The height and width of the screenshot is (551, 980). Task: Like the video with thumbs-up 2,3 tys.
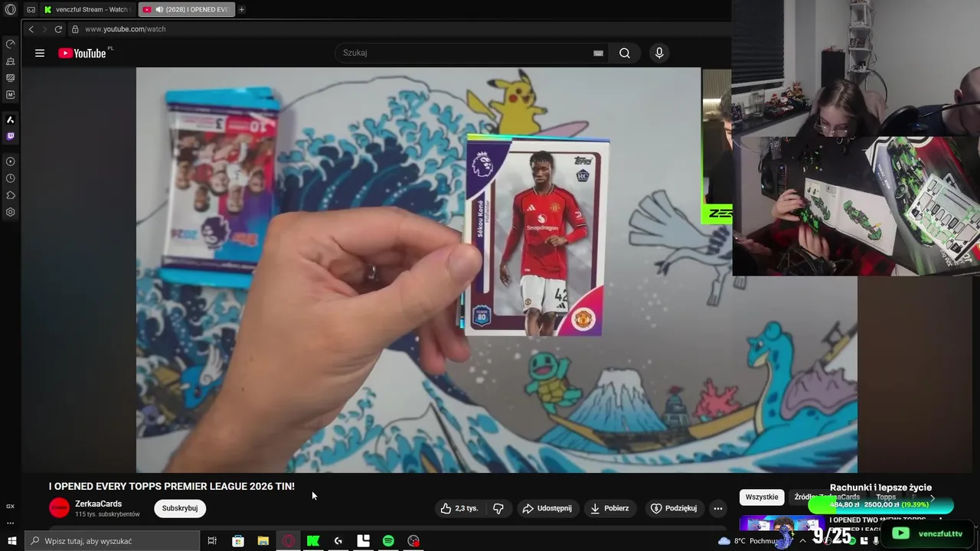(x=460, y=508)
